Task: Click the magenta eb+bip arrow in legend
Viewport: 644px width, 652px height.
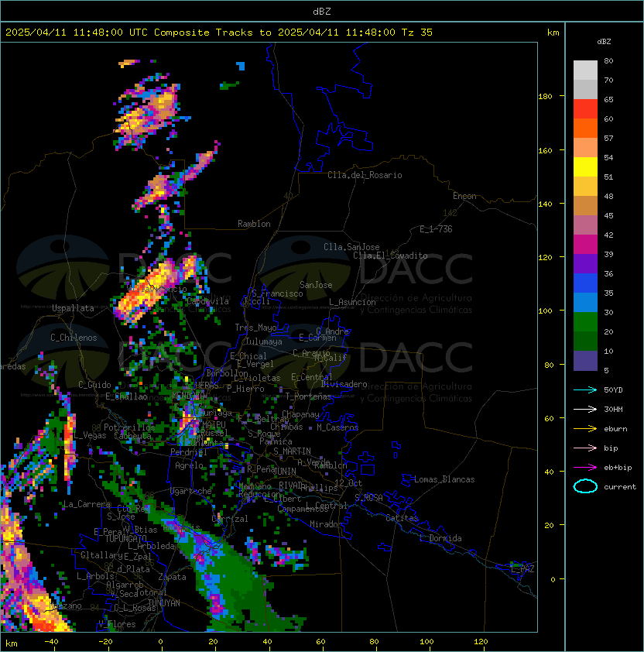Action: coord(585,468)
